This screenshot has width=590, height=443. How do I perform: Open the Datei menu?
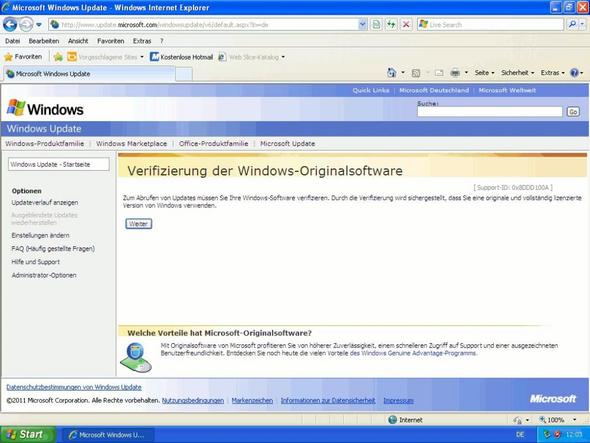click(12, 41)
